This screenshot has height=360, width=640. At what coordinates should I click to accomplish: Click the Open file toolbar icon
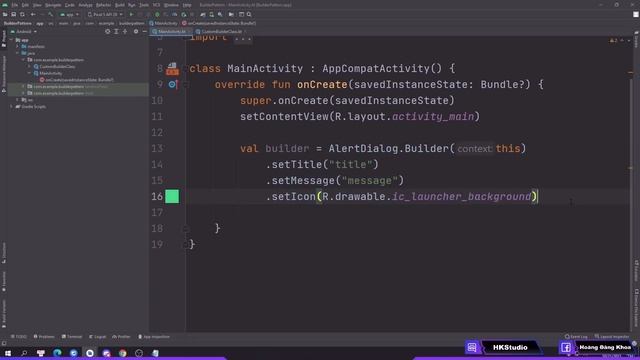(x=5, y=14)
